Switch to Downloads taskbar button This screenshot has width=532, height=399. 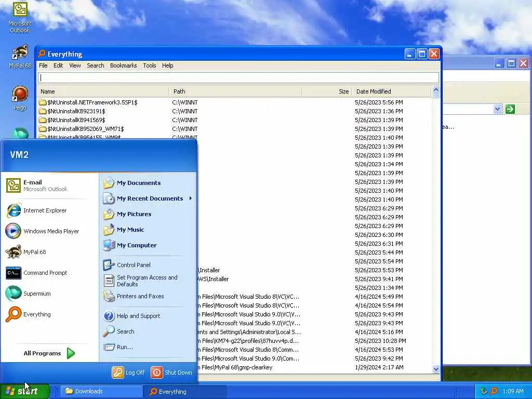click(x=102, y=391)
